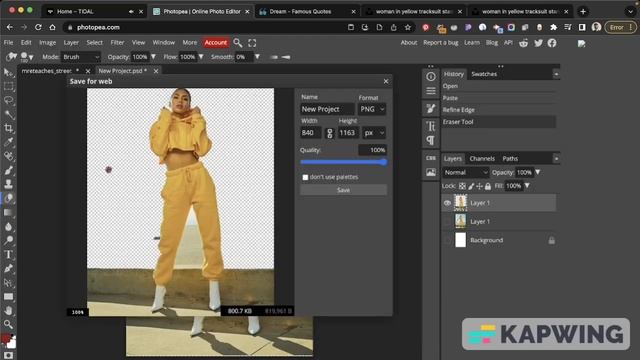Open the Report a bug link
The height and width of the screenshot is (360, 640).
point(441,42)
